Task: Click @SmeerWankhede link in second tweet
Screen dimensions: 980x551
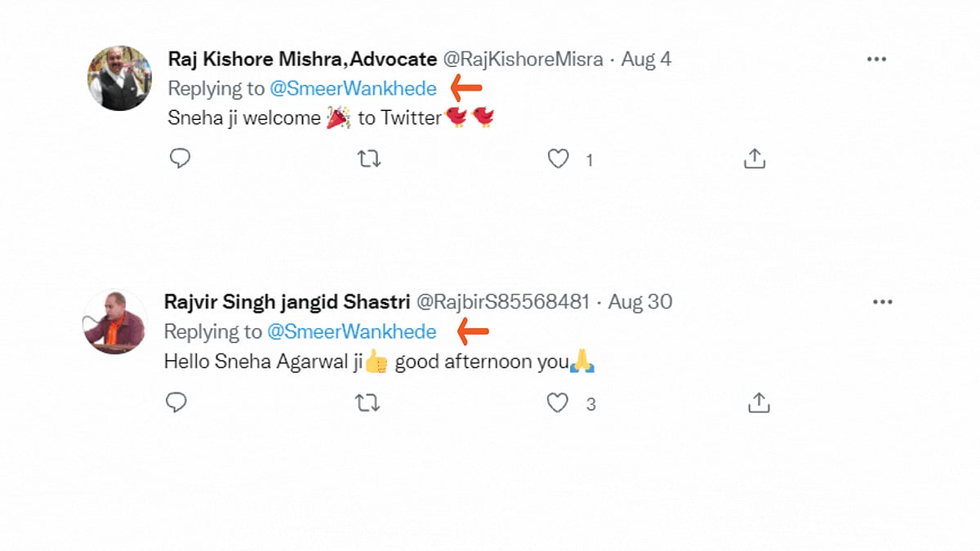Action: coord(352,331)
